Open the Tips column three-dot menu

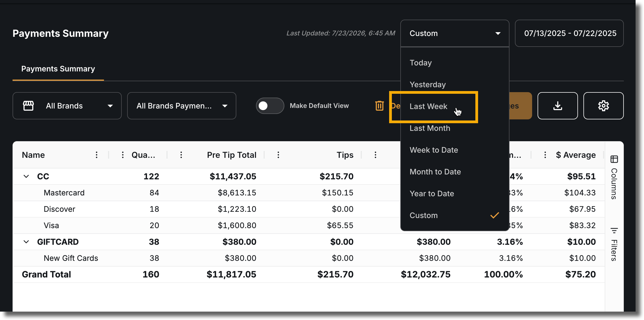[278, 155]
